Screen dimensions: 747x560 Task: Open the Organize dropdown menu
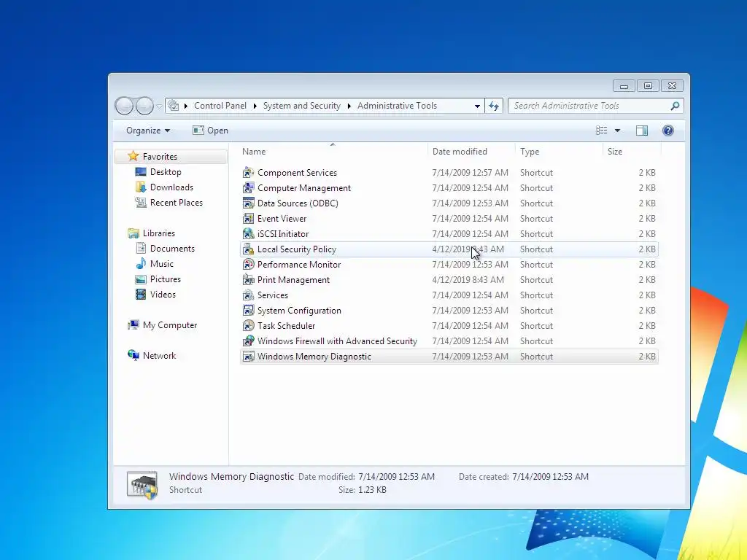click(147, 131)
